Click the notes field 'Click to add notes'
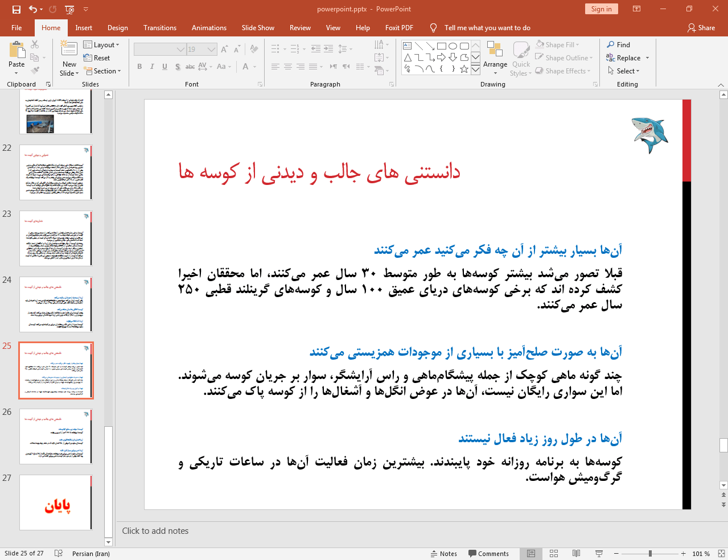This screenshot has height=560, width=728. pyautogui.click(x=155, y=531)
